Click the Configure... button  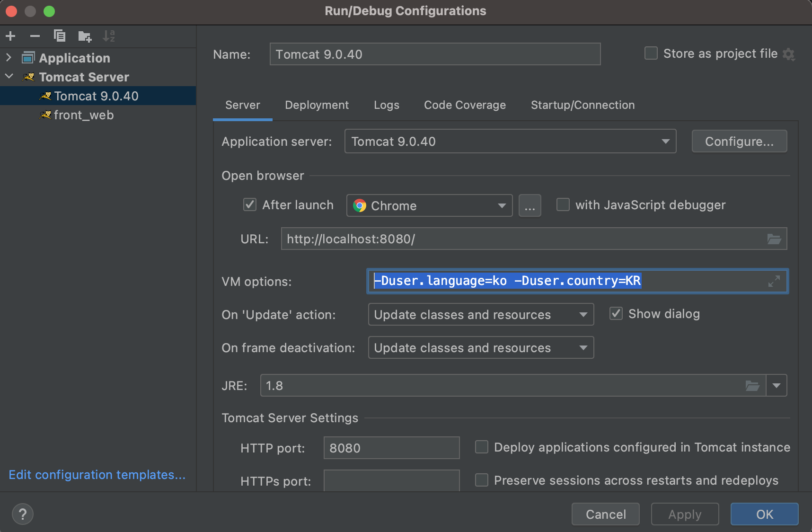click(x=740, y=141)
